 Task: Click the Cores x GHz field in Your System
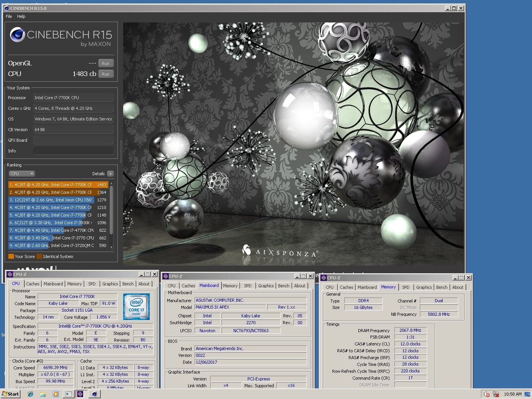(x=73, y=108)
